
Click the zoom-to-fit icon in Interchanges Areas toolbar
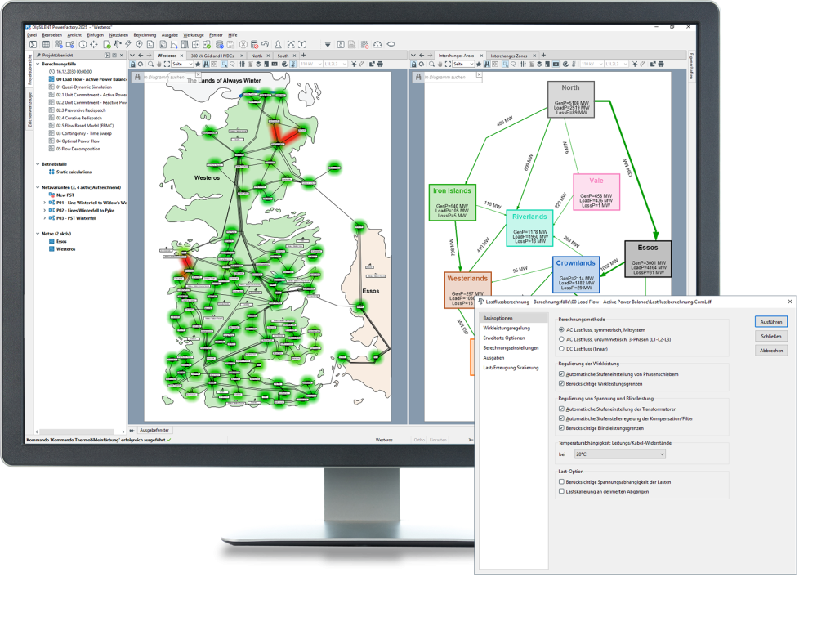[448, 64]
